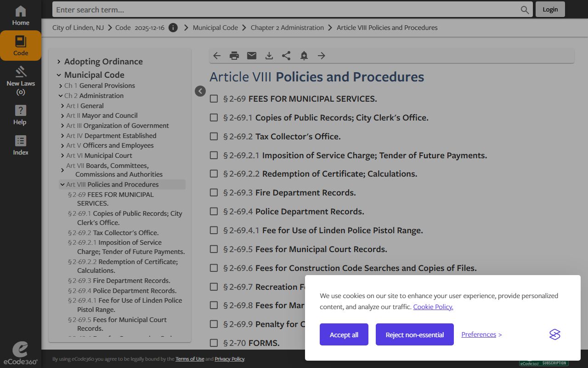Click the download icon in the toolbar
The height and width of the screenshot is (368, 588).
269,56
